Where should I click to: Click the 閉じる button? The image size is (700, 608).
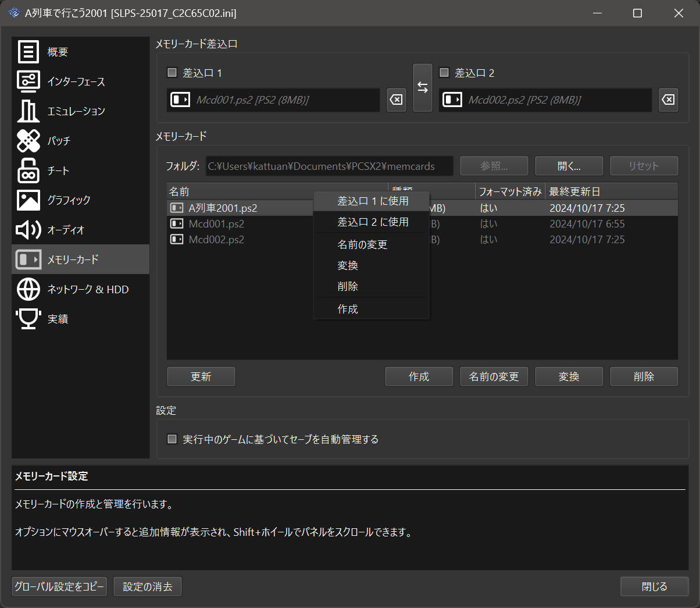655,586
